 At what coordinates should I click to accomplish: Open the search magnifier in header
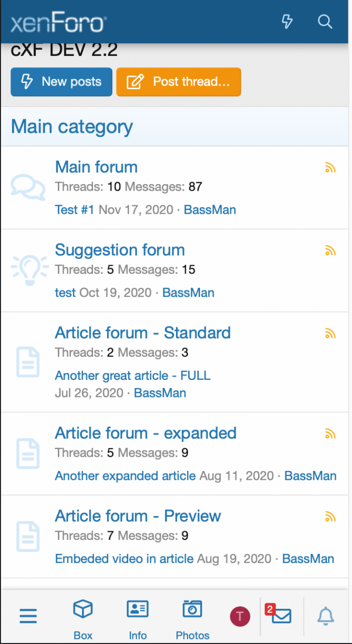pos(325,22)
